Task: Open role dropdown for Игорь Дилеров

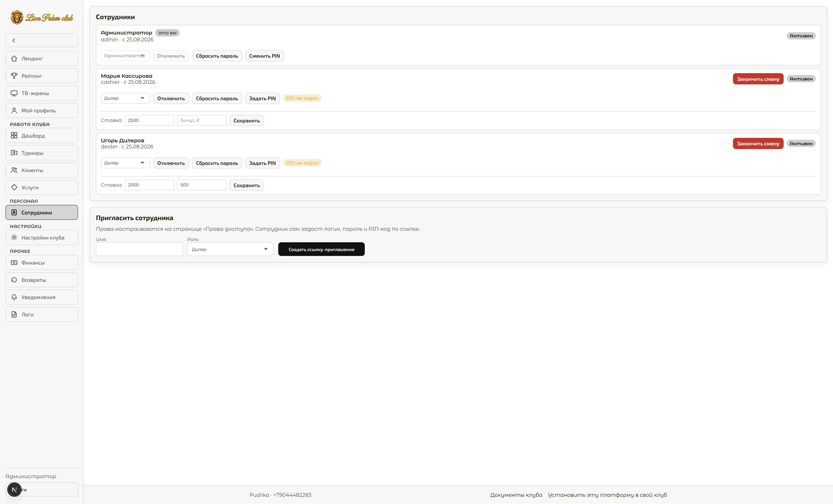Action: click(125, 163)
